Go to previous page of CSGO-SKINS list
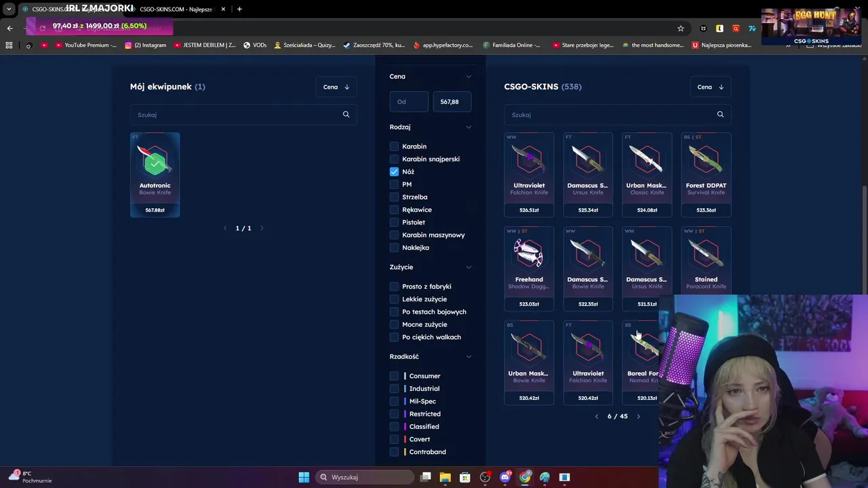 (x=597, y=416)
